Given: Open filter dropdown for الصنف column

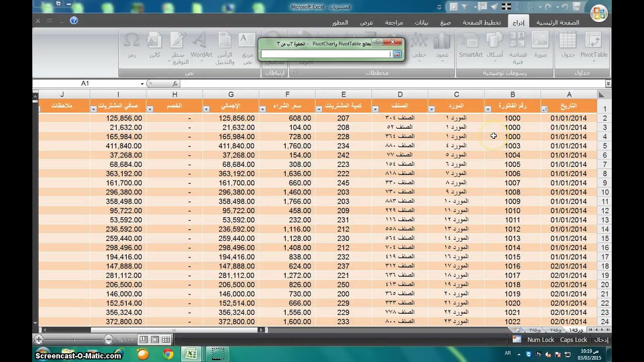Looking at the screenshot, I should [x=375, y=109].
